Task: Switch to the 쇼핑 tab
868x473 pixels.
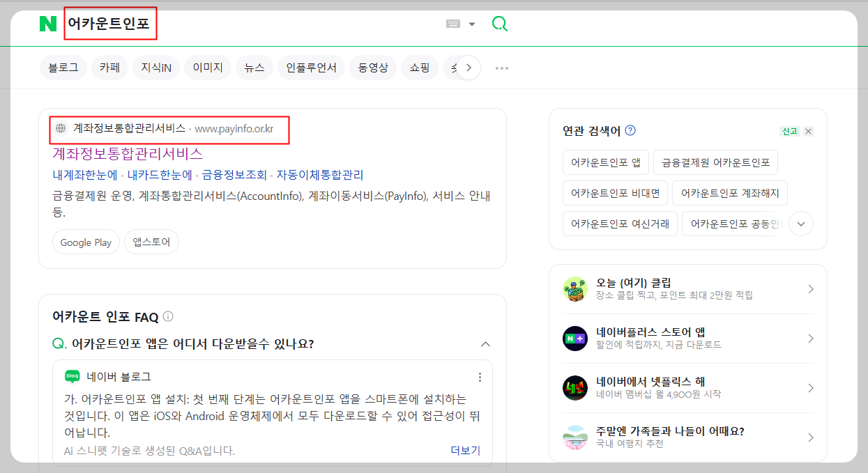Action: [x=420, y=68]
